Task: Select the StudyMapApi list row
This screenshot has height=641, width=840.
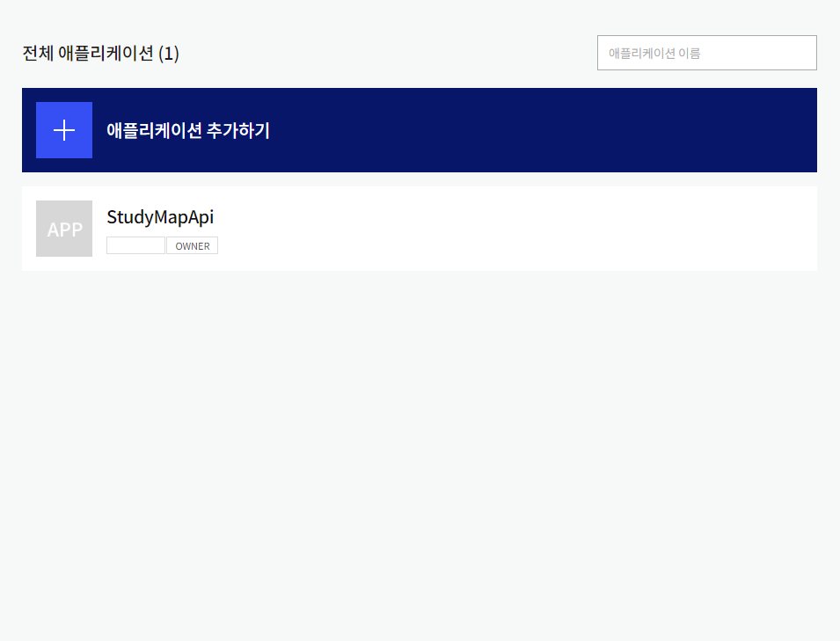Action: click(x=420, y=229)
